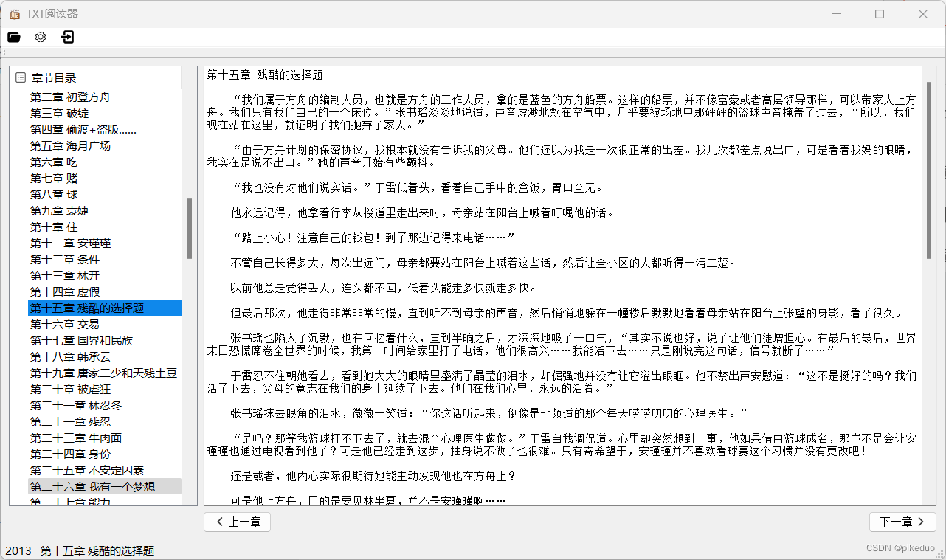The image size is (946, 560).
Task: Select chapter 第七章 赌
Action: click(x=54, y=178)
